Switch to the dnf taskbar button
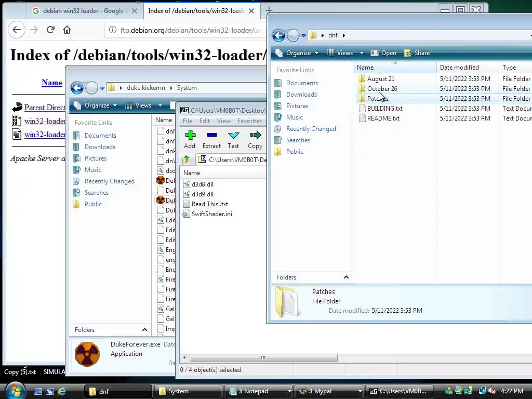 118,391
